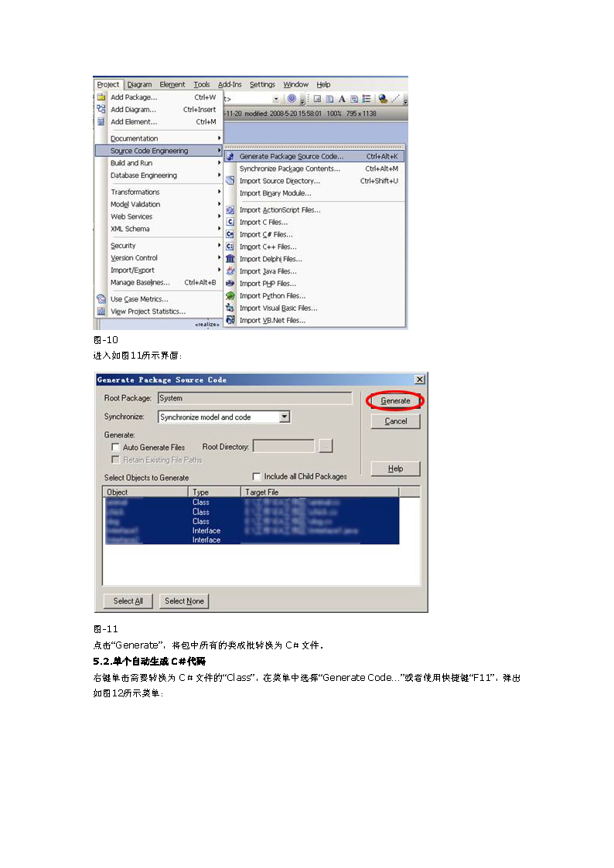
Task: Expand the Import/Export submenu
Action: (x=159, y=271)
